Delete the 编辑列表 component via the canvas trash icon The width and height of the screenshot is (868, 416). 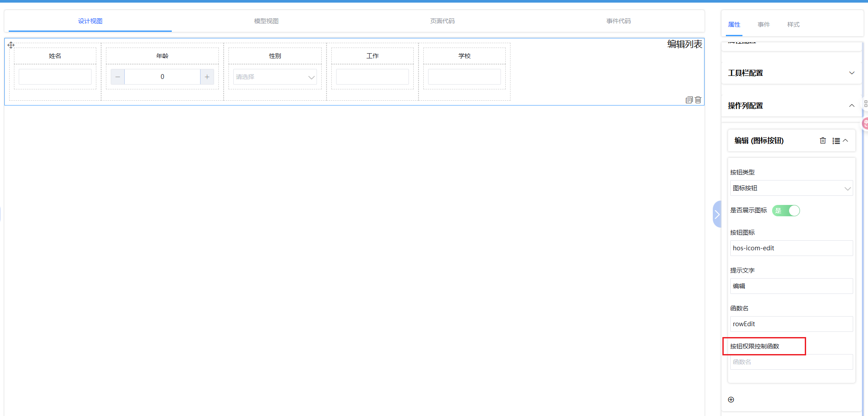coord(698,100)
